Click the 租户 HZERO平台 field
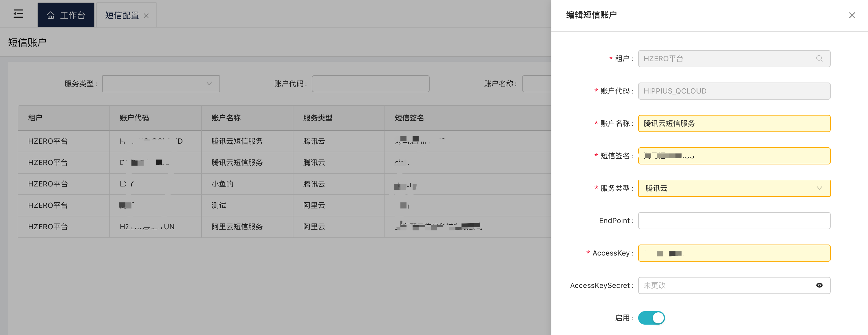This screenshot has height=335, width=868. (x=734, y=59)
